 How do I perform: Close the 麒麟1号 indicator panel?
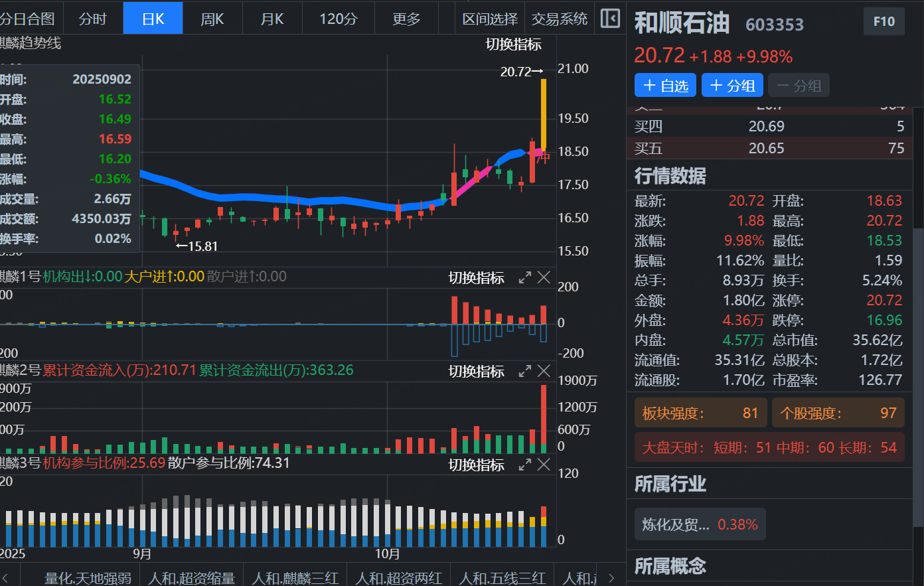[x=544, y=278]
